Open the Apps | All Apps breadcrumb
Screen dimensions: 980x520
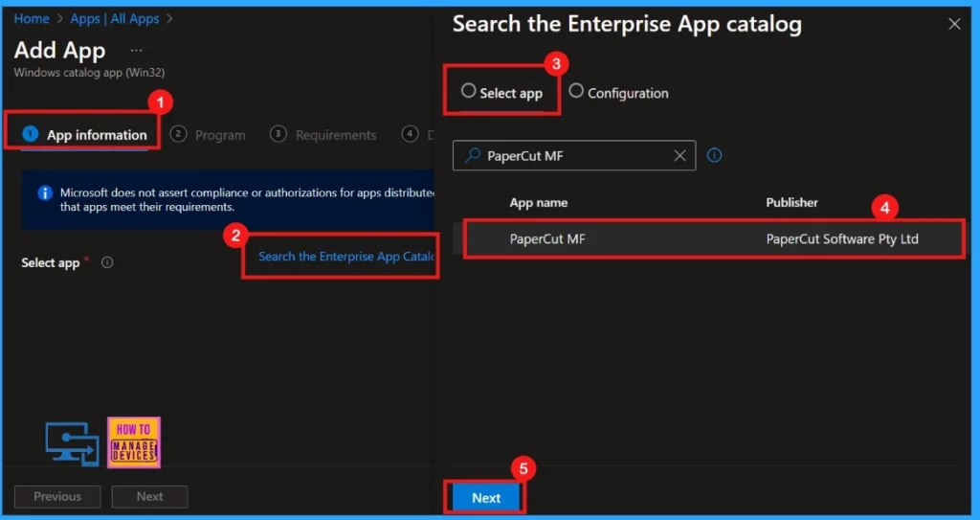(115, 19)
